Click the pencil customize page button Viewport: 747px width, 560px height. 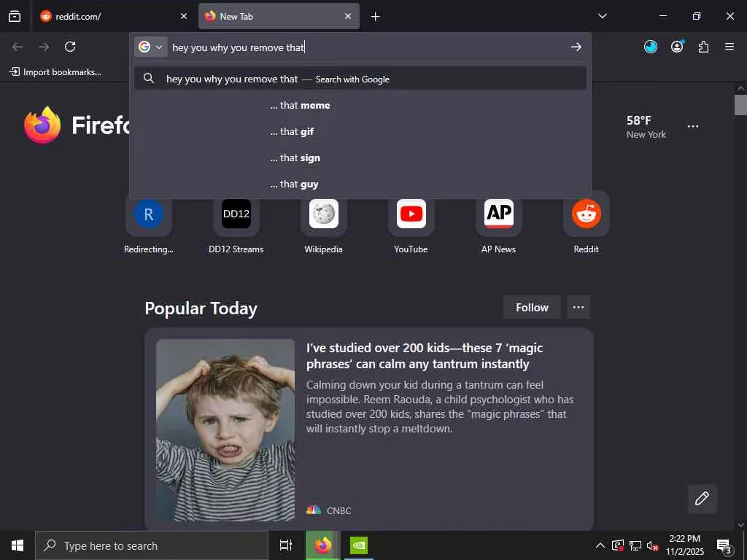702,499
